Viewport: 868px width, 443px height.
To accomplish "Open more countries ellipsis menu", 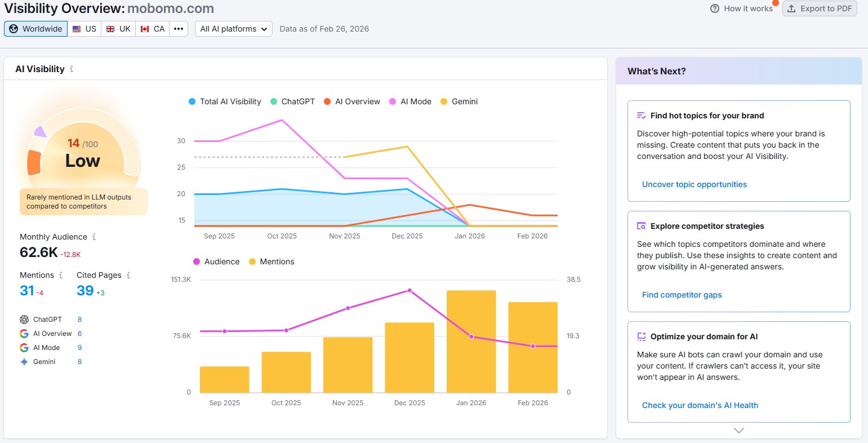I will [x=179, y=29].
